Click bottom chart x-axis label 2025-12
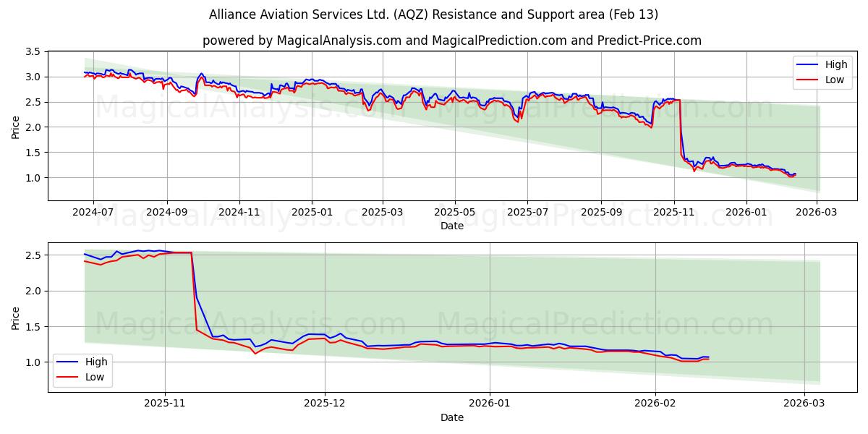The height and width of the screenshot is (434, 868). (x=324, y=404)
